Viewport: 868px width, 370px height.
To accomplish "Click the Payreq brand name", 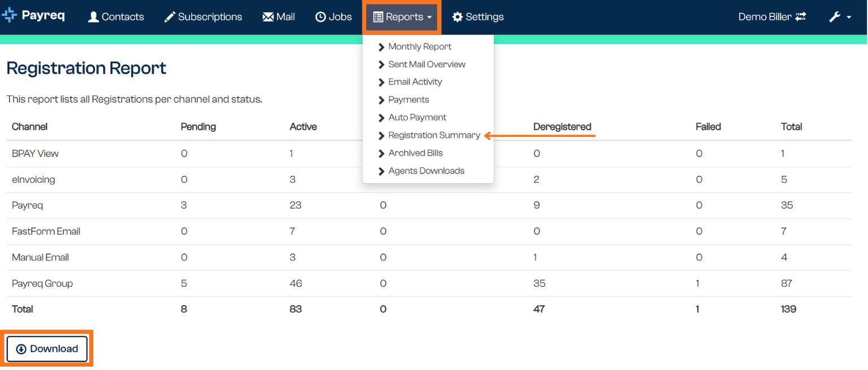I will pos(44,16).
